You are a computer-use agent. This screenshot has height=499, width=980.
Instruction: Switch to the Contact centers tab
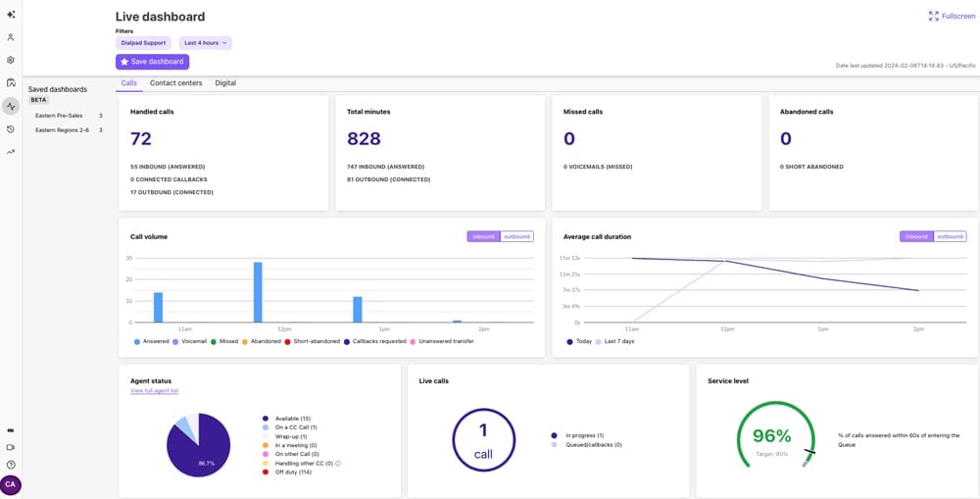(175, 83)
